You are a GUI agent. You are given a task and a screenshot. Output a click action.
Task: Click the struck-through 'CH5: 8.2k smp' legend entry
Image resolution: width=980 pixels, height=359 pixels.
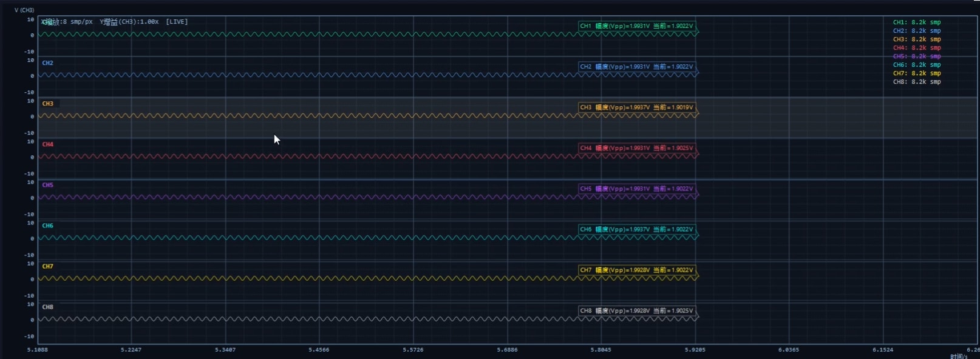point(916,56)
